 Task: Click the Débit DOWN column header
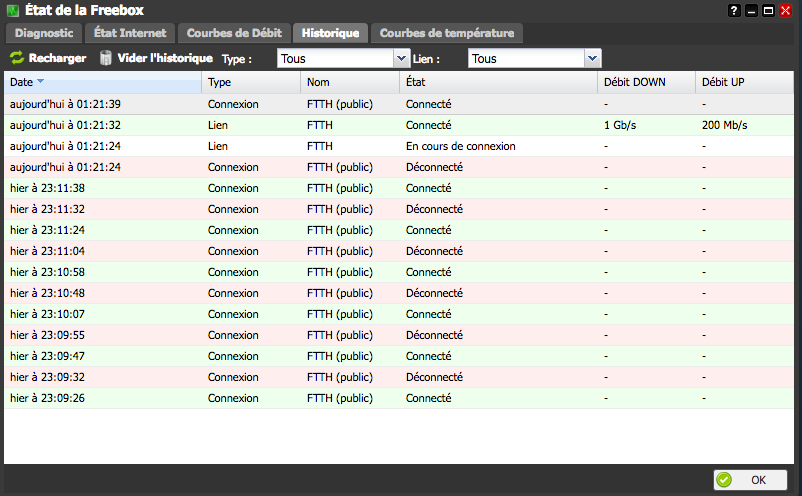pyautogui.click(x=646, y=82)
